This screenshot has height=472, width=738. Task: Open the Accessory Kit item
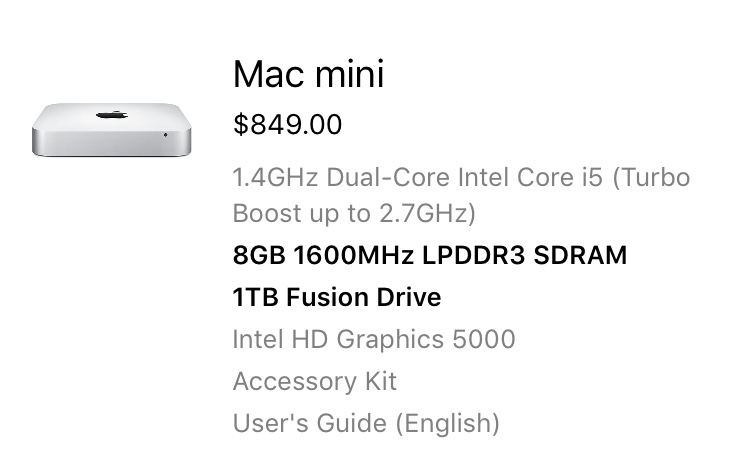[314, 381]
